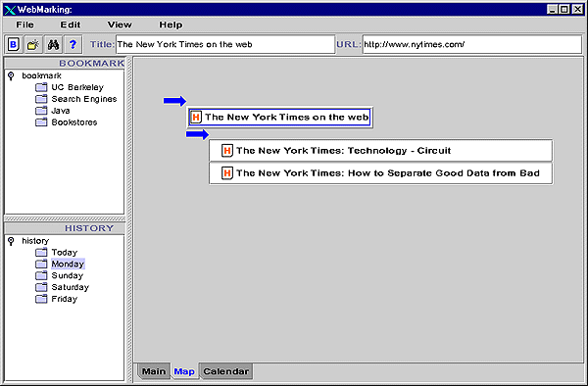
Task: Select 'The New York Times on the web' node
Action: [x=279, y=117]
